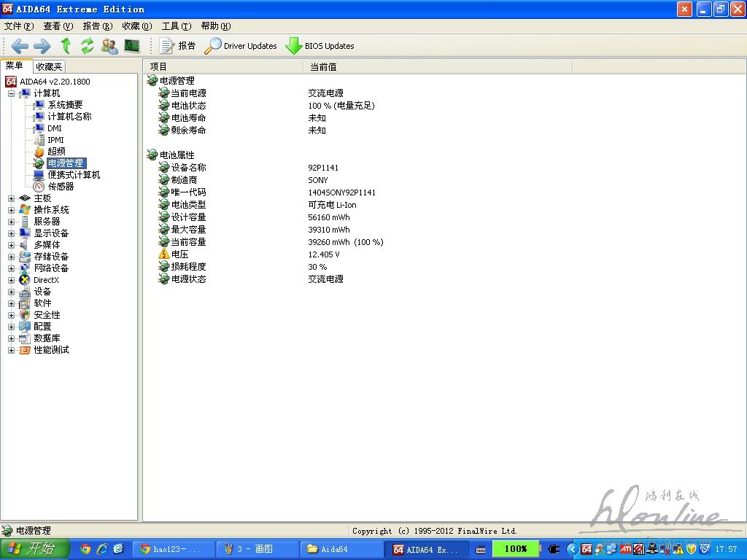Viewport: 747px width, 560px height.
Task: Click the refresh icon in toolbar
Action: tap(88, 46)
